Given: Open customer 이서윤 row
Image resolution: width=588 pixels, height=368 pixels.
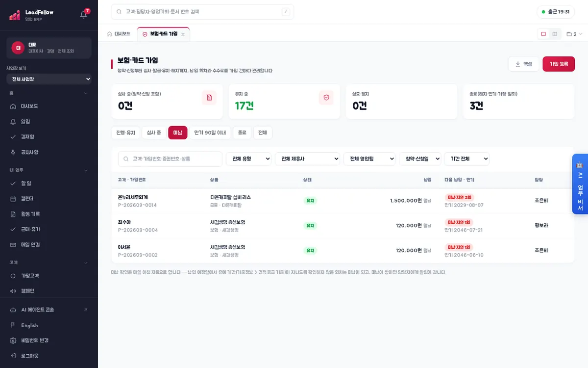Looking at the screenshot, I should [x=343, y=251].
